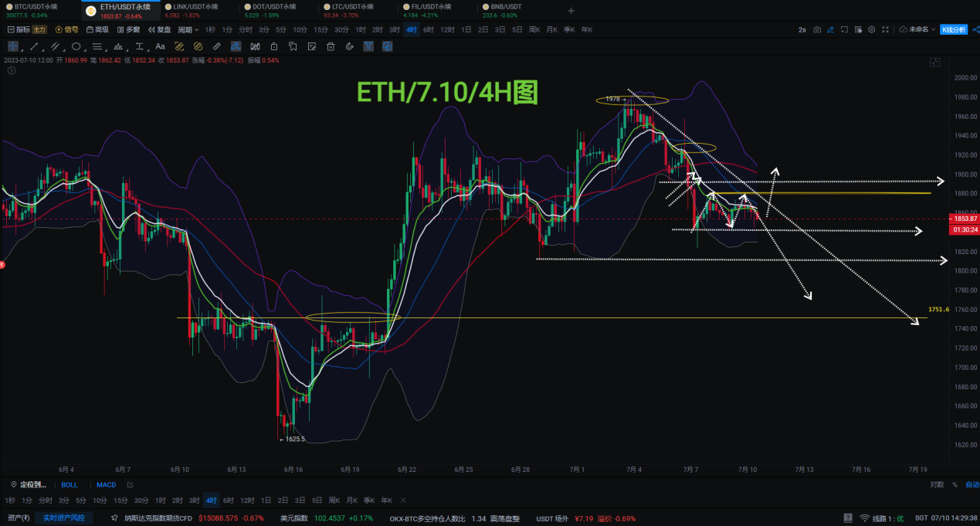This screenshot has width=980, height=526.
Task: Select the wave pattern drawing tool
Action: (118, 46)
